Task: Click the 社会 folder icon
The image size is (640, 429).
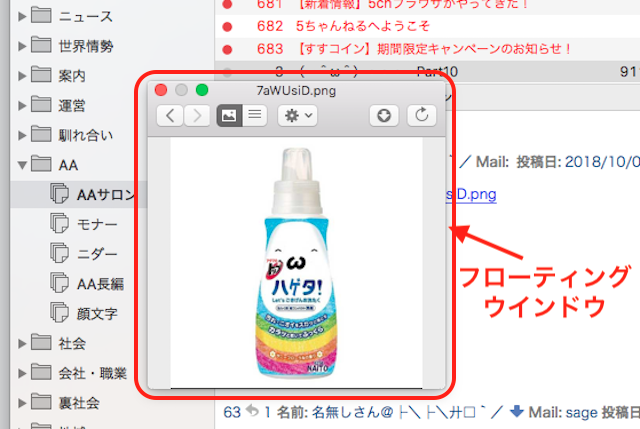Action: (41, 342)
